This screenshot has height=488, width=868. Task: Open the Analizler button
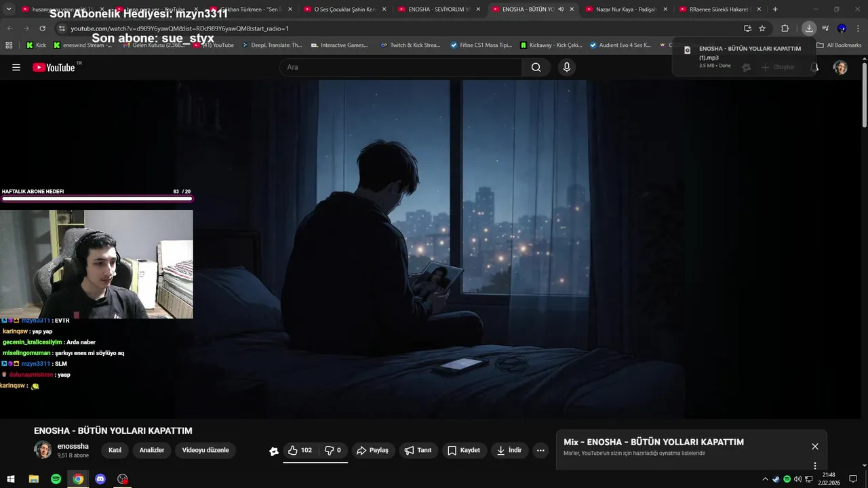[152, 450]
